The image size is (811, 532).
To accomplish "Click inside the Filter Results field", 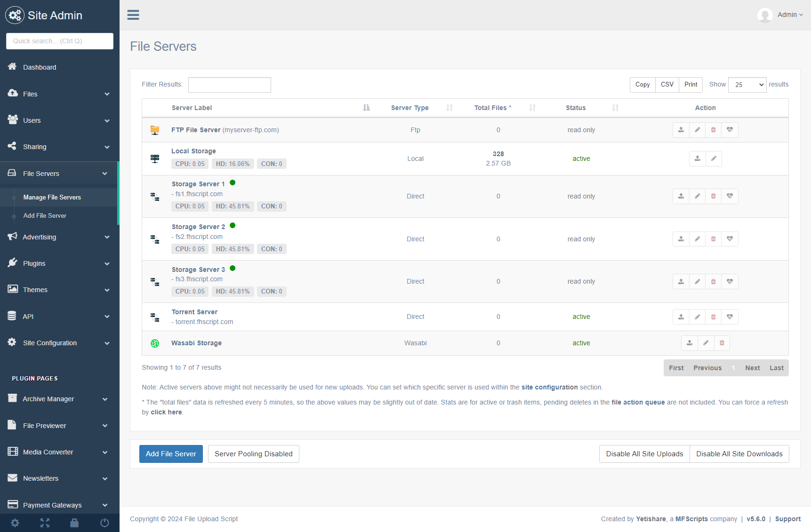I will [229, 85].
